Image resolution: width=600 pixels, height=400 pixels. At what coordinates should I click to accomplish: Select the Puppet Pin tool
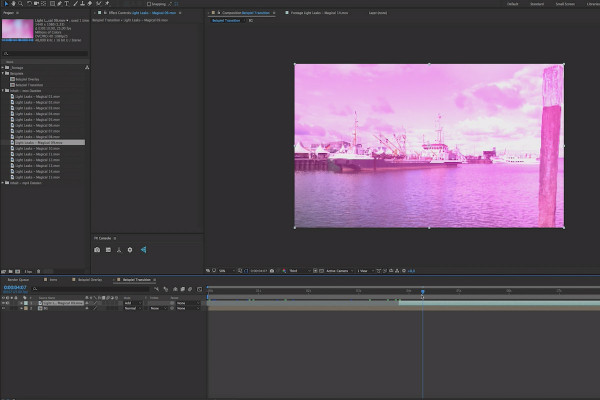(108, 3)
